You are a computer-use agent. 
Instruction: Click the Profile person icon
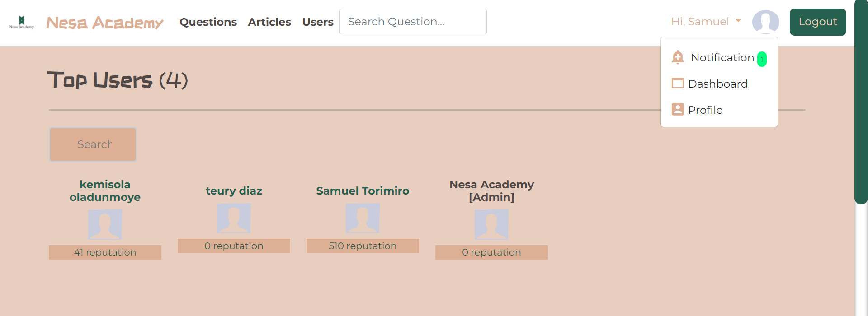[678, 110]
